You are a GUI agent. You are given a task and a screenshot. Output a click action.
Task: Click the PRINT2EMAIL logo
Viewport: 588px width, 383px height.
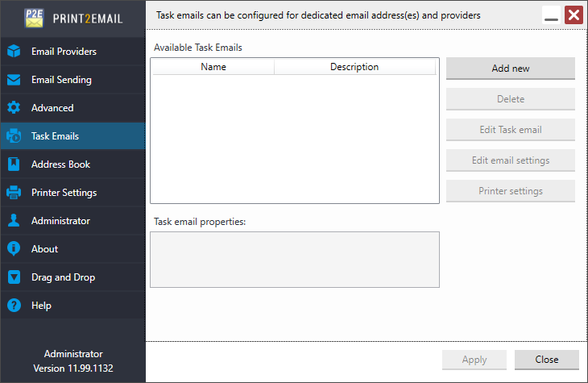tap(73, 19)
